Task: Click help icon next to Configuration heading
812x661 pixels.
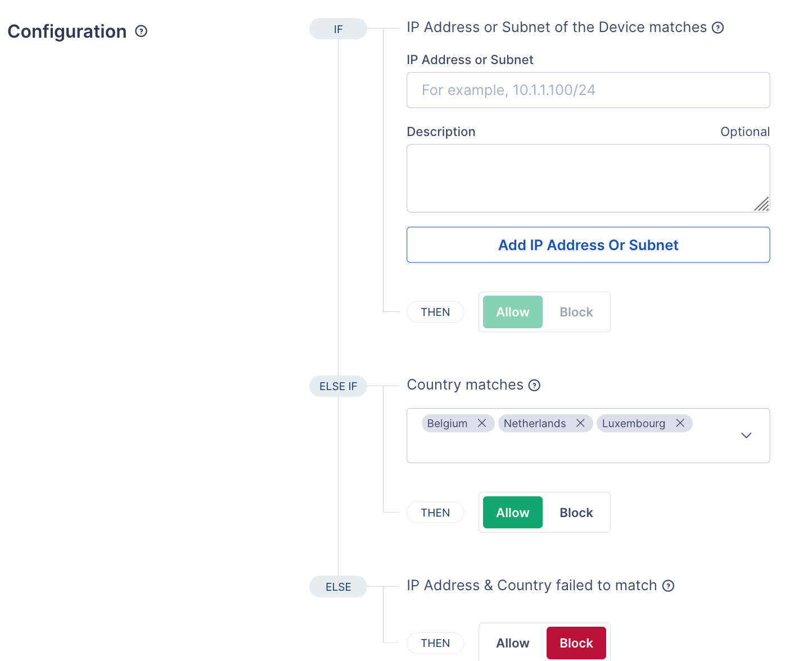Action: (141, 31)
